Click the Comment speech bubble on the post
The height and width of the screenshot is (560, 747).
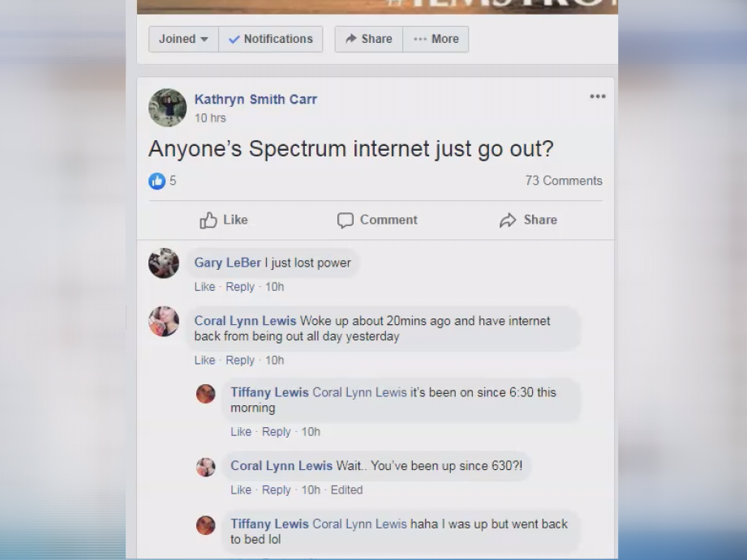tap(377, 220)
